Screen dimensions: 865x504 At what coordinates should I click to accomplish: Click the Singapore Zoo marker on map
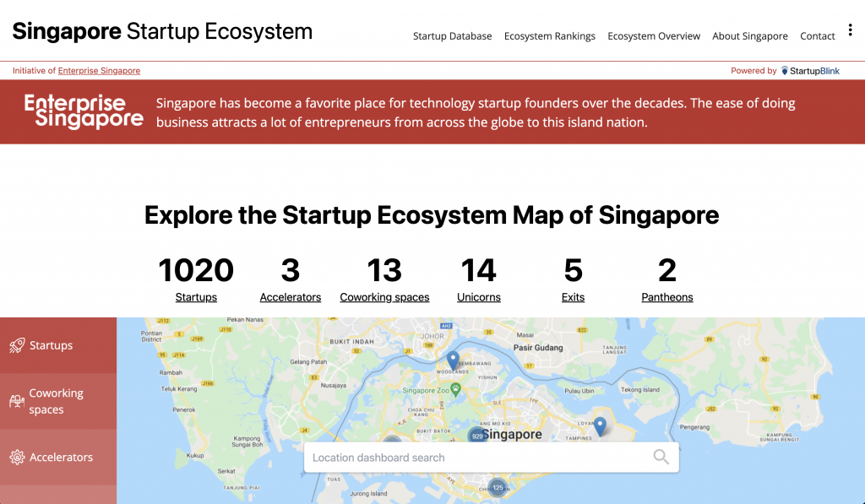(x=456, y=390)
